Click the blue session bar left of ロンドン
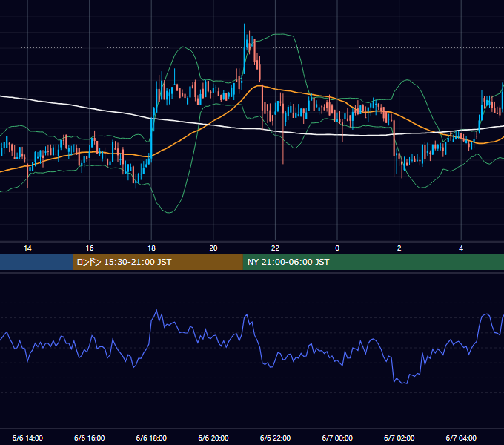Screen dimensions: 504x445 [36, 262]
